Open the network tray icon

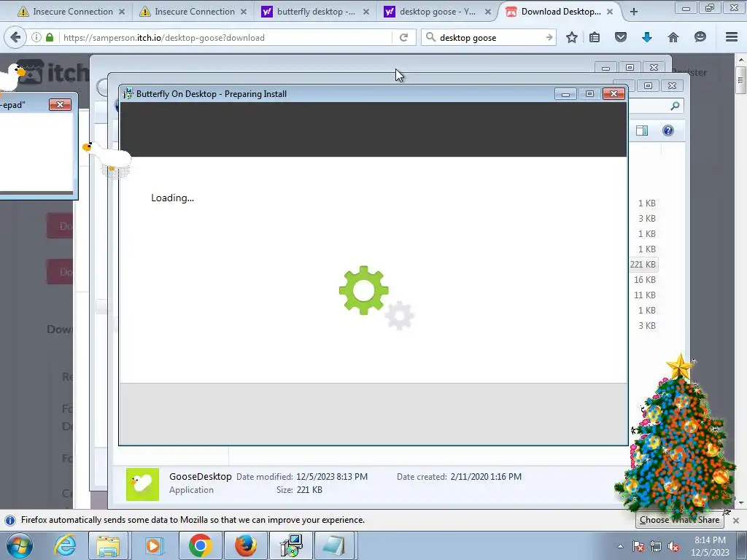(x=656, y=546)
